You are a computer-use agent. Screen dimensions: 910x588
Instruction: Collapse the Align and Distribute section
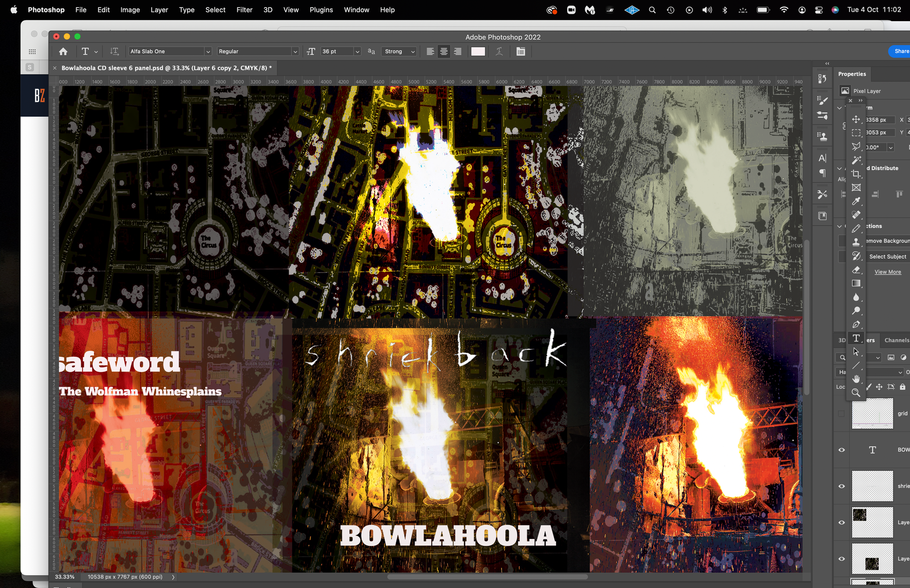pyautogui.click(x=840, y=168)
